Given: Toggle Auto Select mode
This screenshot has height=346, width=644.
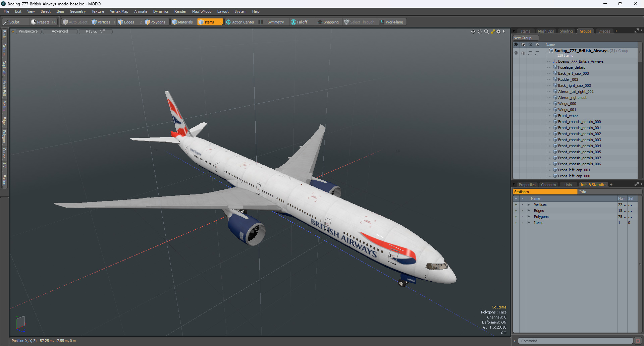Looking at the screenshot, I should pyautogui.click(x=75, y=22).
